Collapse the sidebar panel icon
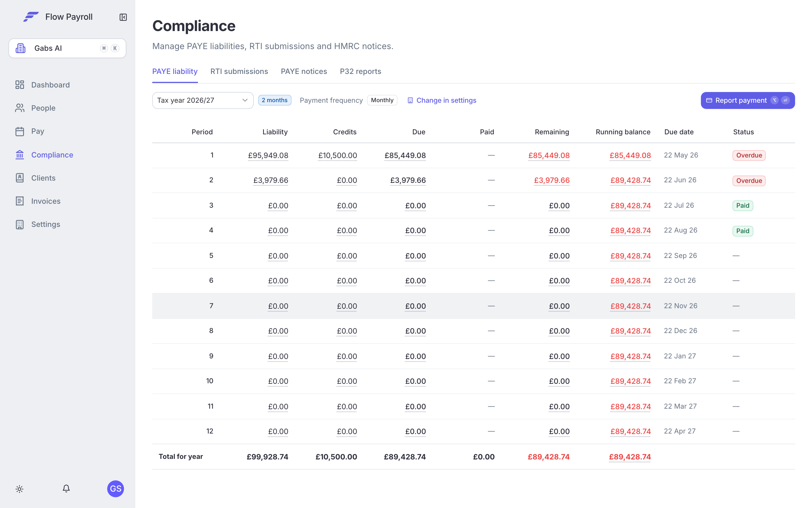This screenshot has width=812, height=508. (x=123, y=17)
